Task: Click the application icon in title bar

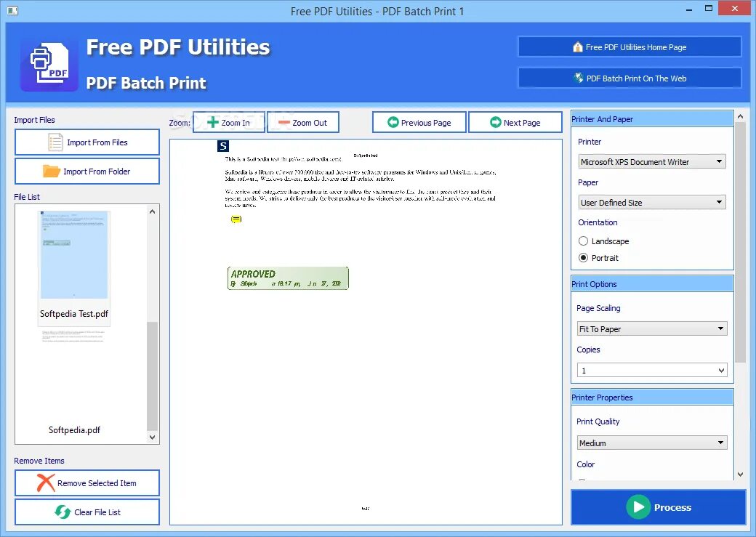Action: pos(12,10)
